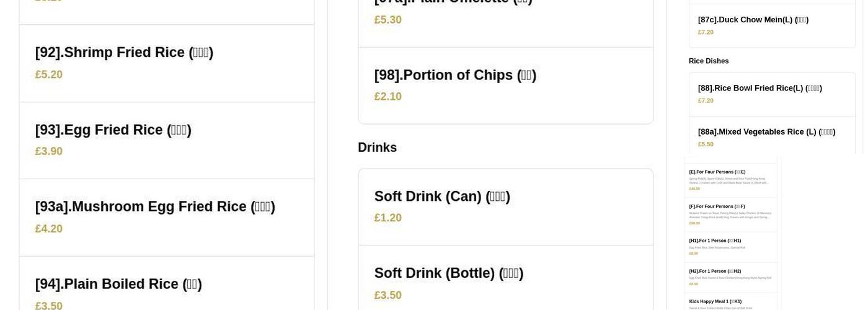This screenshot has width=868, height=310.
Task: Click the Drinks section heading
Action: 377,148
